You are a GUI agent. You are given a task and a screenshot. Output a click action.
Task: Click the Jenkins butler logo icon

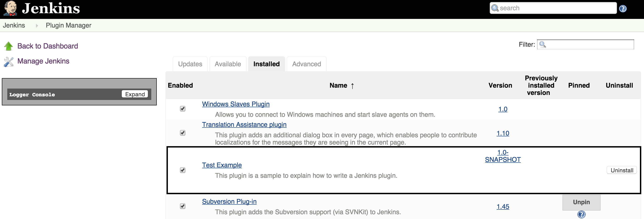[10, 8]
